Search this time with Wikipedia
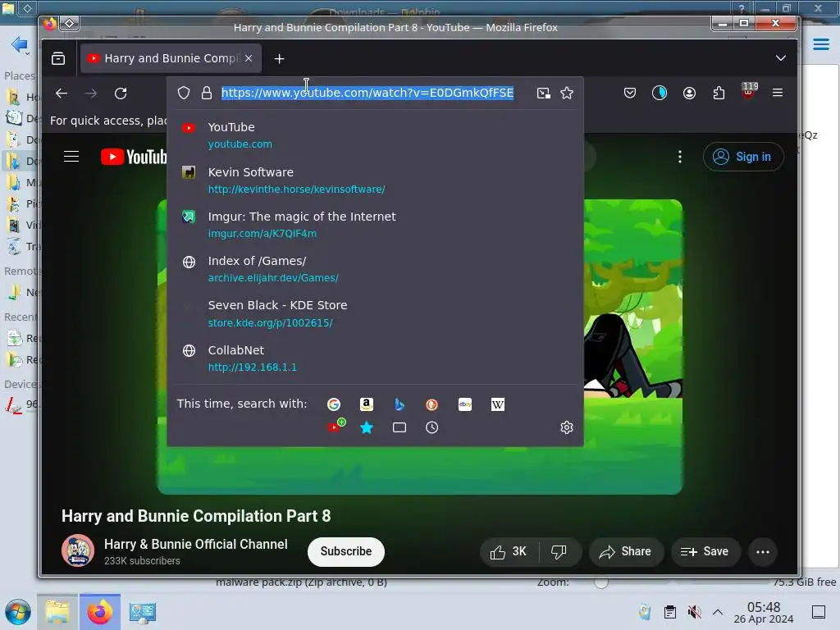 click(498, 404)
